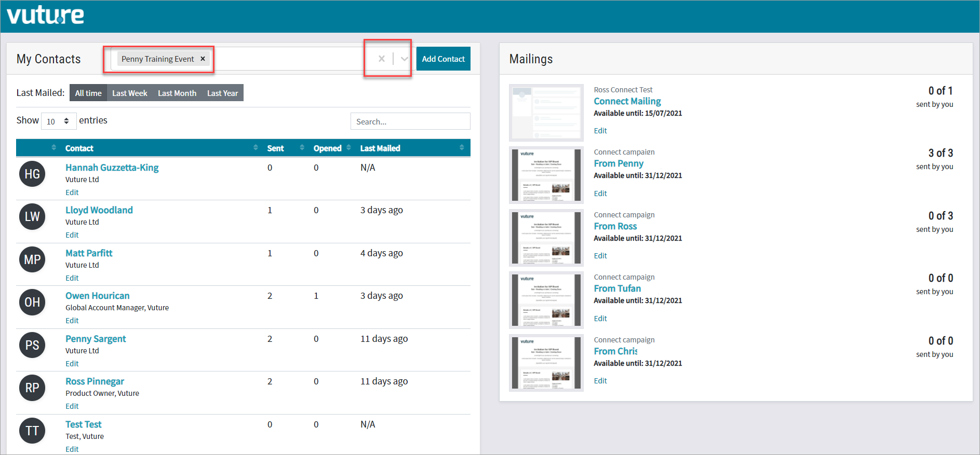Sort the table by Sent column
The height and width of the screenshot is (455, 980).
point(286,148)
